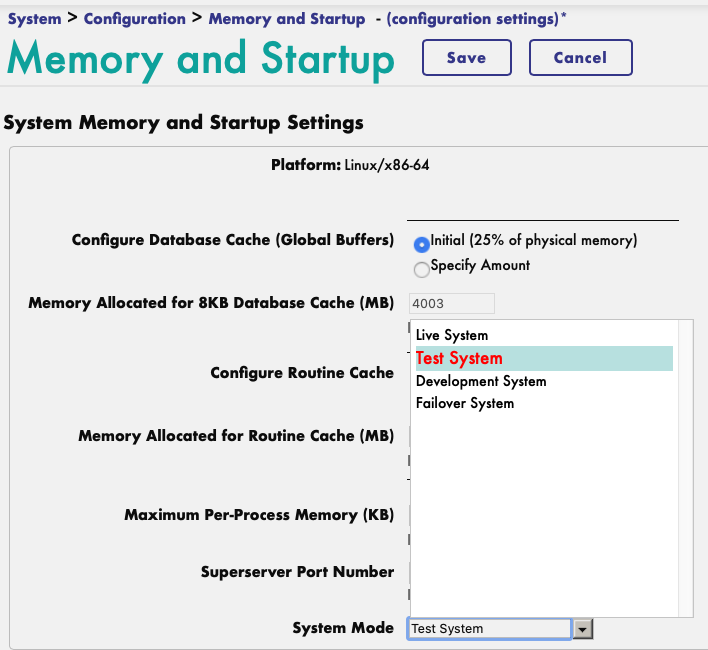Click the System Mode dropdown arrow button
Viewport: 708px width, 650px height.
[584, 629]
